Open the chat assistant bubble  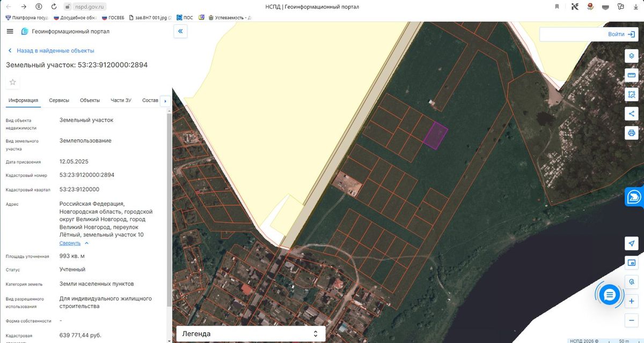tap(609, 294)
